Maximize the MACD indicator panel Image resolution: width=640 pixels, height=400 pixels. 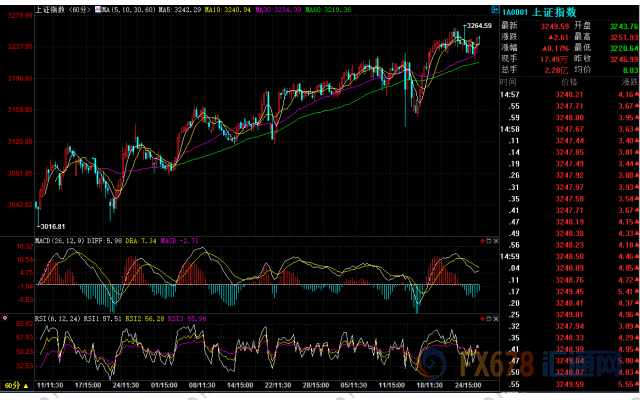(489, 241)
